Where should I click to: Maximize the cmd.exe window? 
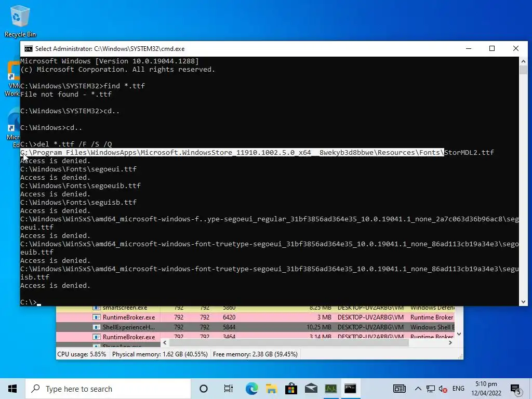pos(492,48)
